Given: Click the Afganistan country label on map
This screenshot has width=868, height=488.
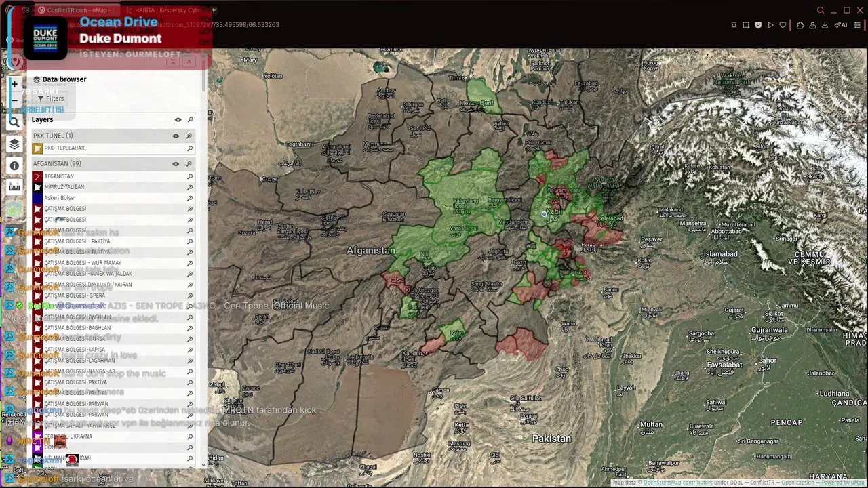Looking at the screenshot, I should click(371, 251).
